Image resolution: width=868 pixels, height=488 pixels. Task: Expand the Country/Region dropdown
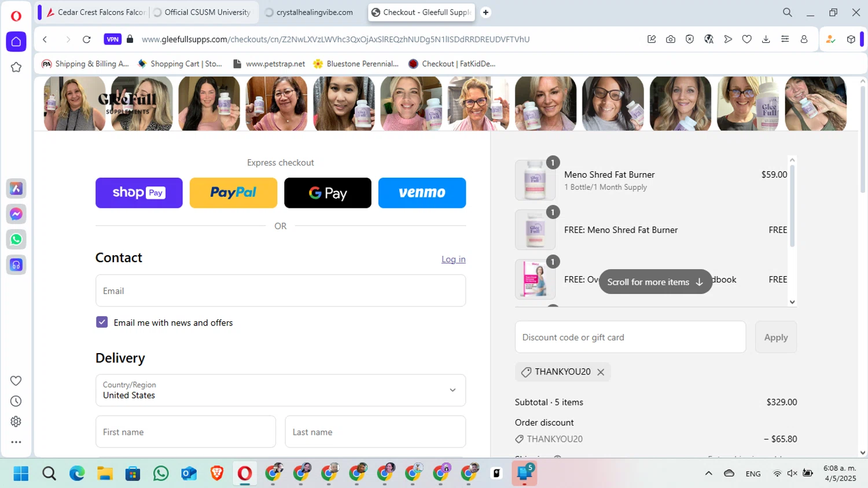click(x=281, y=390)
